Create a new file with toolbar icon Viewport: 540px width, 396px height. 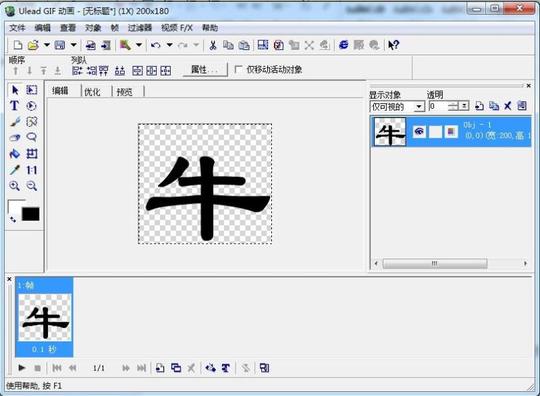pyautogui.click(x=18, y=45)
